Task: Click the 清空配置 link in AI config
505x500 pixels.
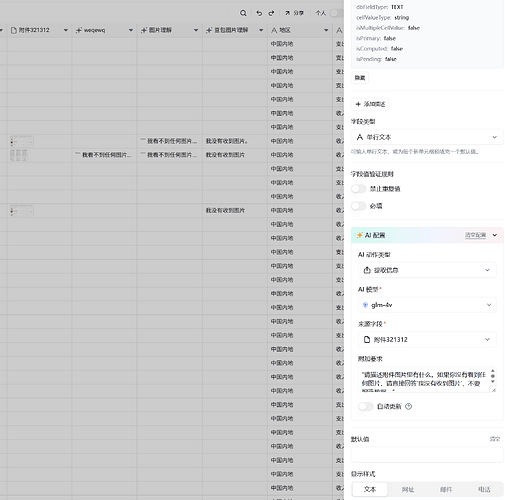Action: [x=475, y=235]
